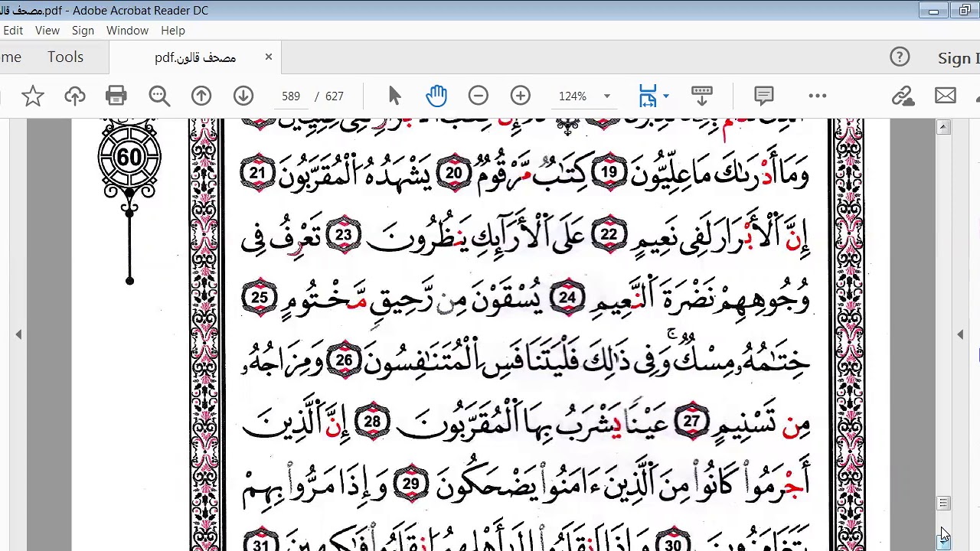The image size is (980, 551).
Task: Click the vertical scrollbar down arrow
Action: 943,542
